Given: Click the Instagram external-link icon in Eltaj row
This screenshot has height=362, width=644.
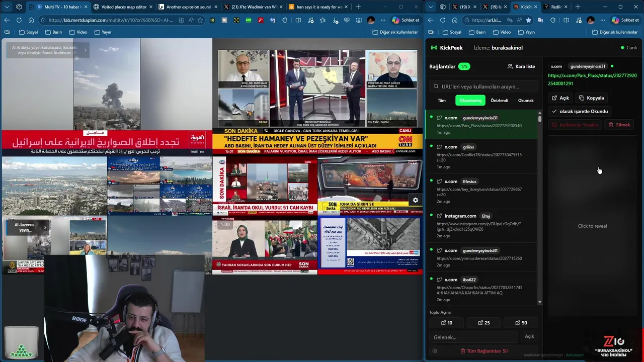Looking at the screenshot, I should [439, 216].
